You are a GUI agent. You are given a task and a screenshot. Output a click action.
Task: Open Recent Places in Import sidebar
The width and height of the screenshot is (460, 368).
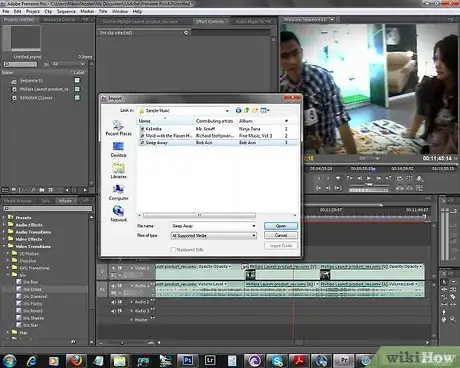pyautogui.click(x=118, y=128)
